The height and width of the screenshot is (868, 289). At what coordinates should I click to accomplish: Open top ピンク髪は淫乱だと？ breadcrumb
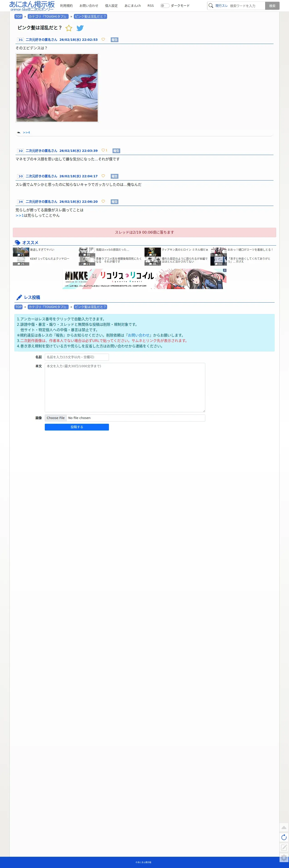[x=90, y=16]
